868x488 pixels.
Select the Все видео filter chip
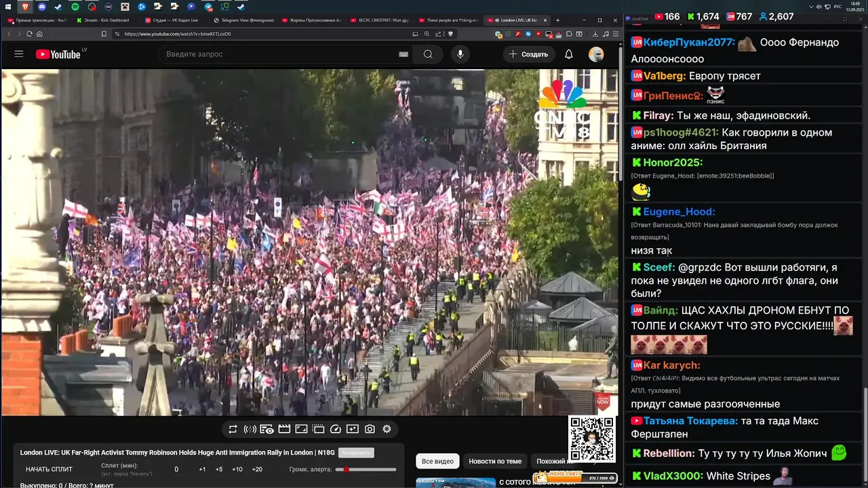point(437,462)
